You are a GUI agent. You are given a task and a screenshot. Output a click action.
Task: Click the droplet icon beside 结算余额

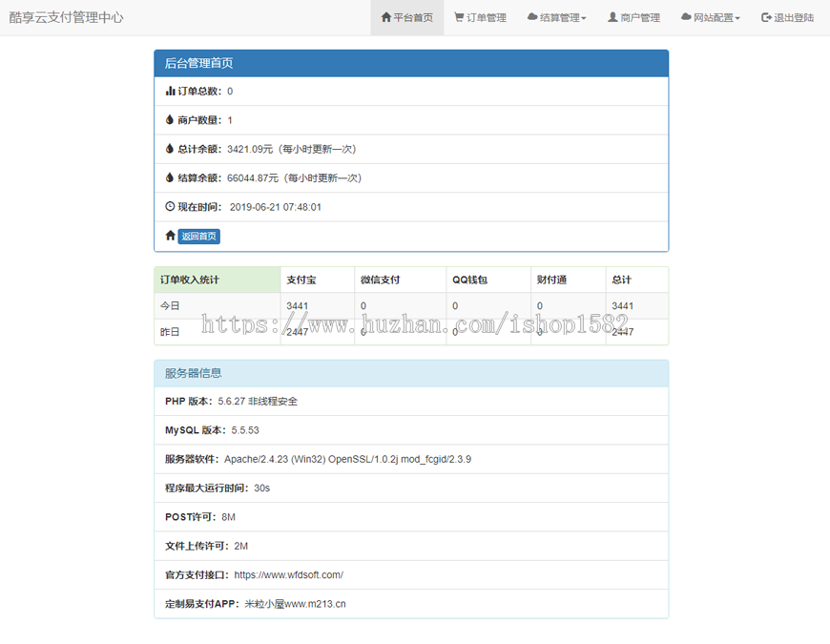pos(169,176)
